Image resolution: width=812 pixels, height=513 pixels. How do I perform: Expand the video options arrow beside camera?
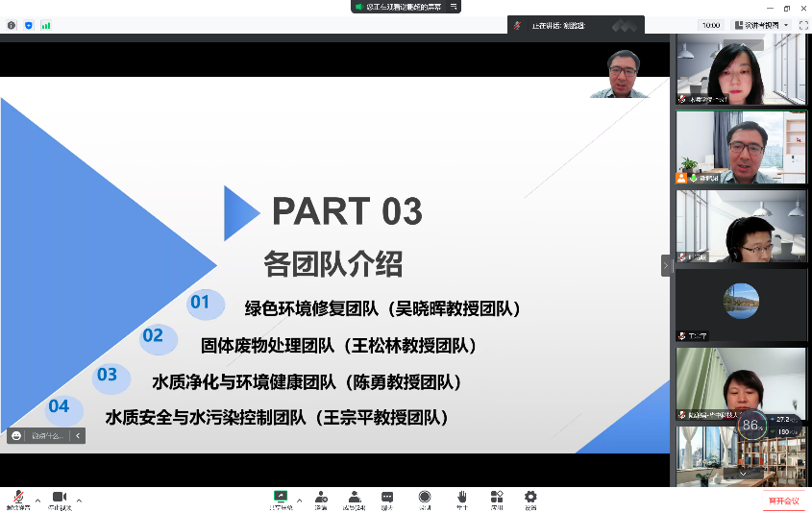[79, 500]
